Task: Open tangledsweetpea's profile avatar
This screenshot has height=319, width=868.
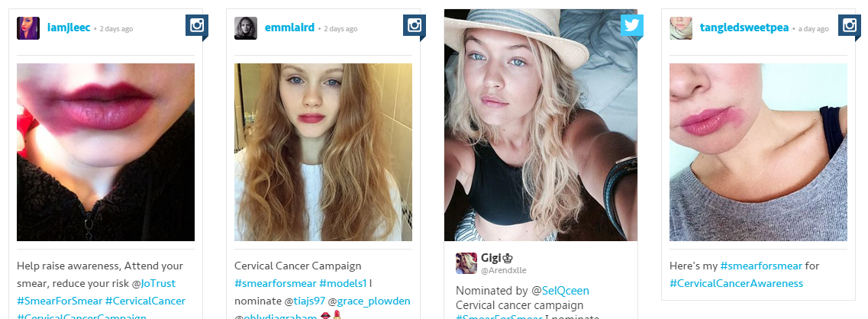Action: click(681, 28)
